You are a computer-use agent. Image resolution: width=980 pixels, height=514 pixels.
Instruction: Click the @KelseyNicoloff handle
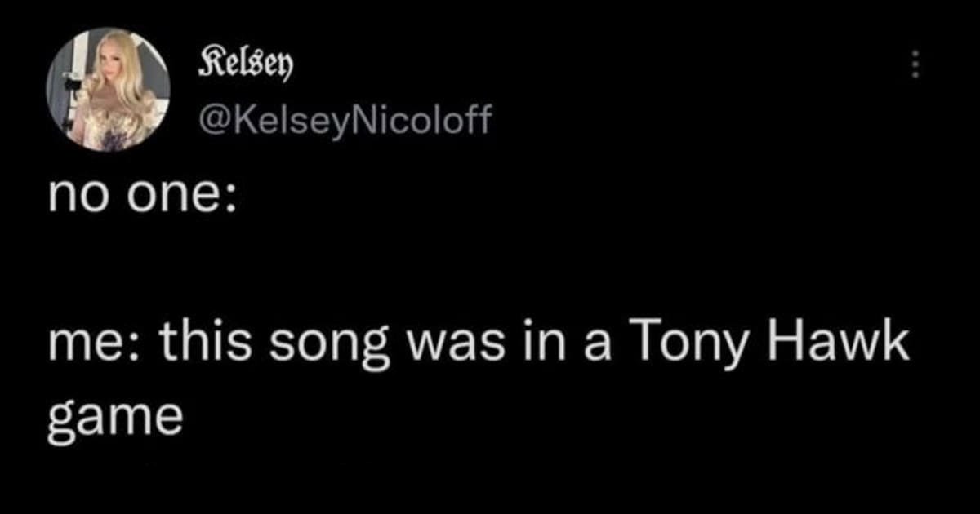coord(346,119)
